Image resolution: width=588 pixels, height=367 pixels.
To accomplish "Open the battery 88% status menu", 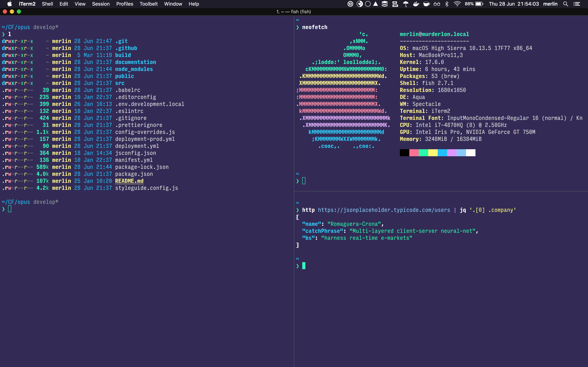I will 474,4.
